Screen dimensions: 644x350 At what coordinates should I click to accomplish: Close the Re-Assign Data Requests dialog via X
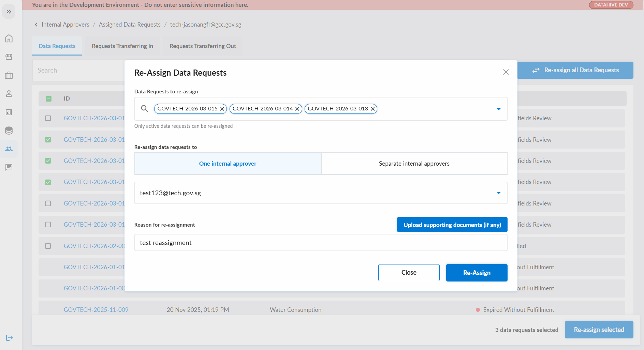(506, 72)
